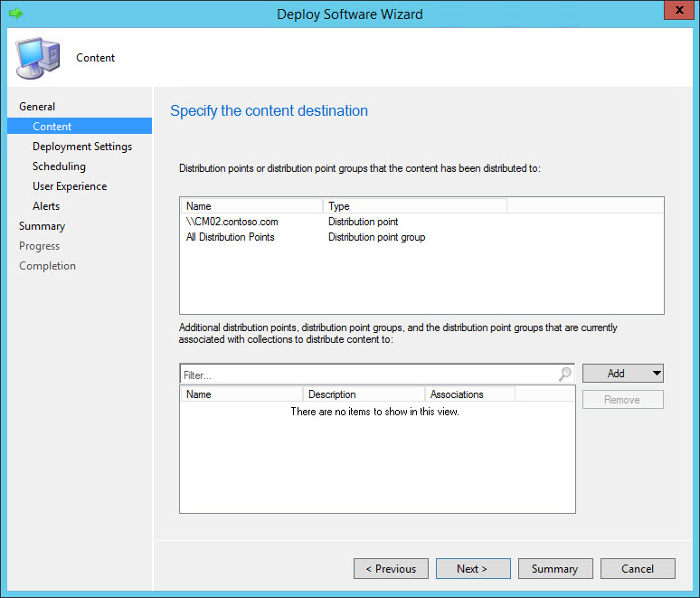Sort upper list by Type column header

tap(413, 206)
